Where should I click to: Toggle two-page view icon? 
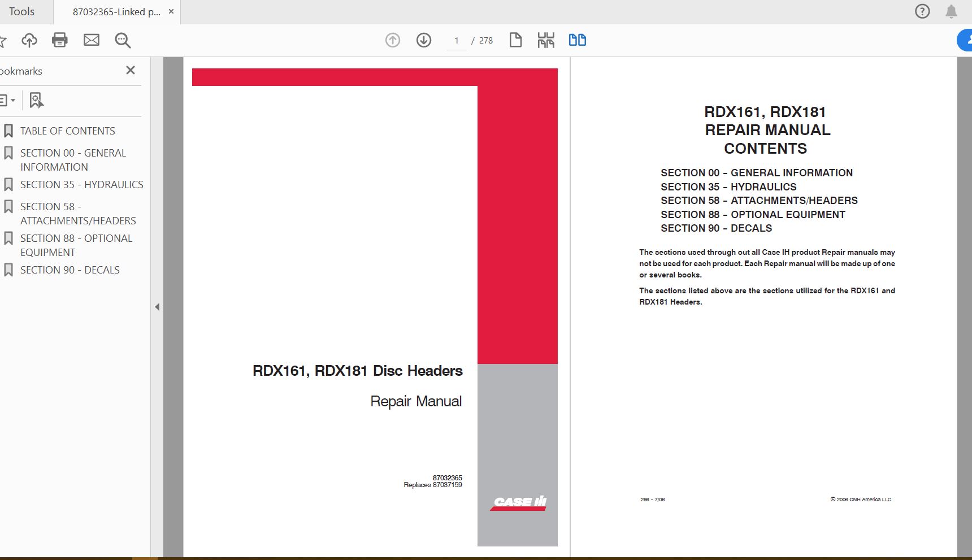point(577,40)
